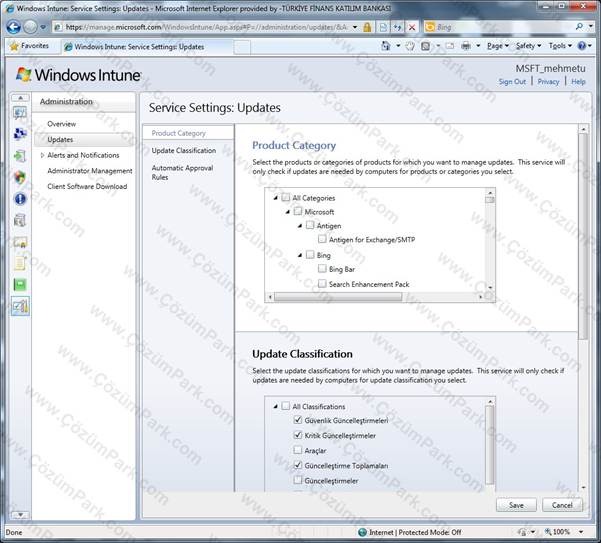Click the Cancel button
Viewport: 601px width, 543px height.
point(562,505)
